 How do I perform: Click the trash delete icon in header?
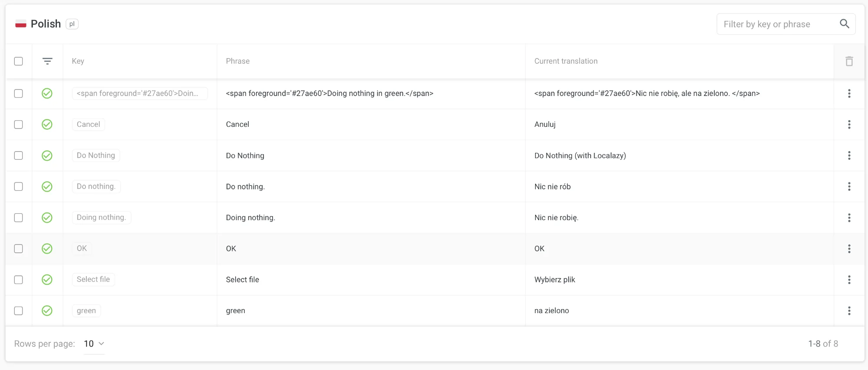[849, 61]
